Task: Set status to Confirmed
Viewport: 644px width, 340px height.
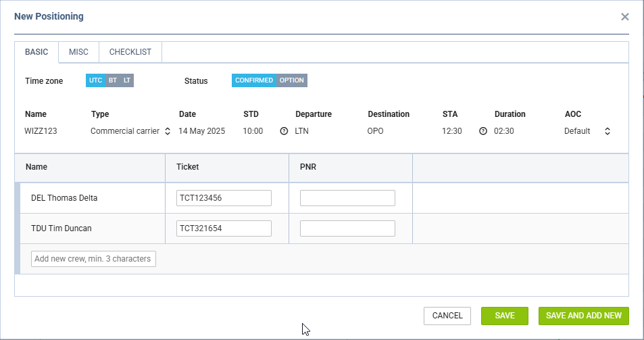Action: 254,80
